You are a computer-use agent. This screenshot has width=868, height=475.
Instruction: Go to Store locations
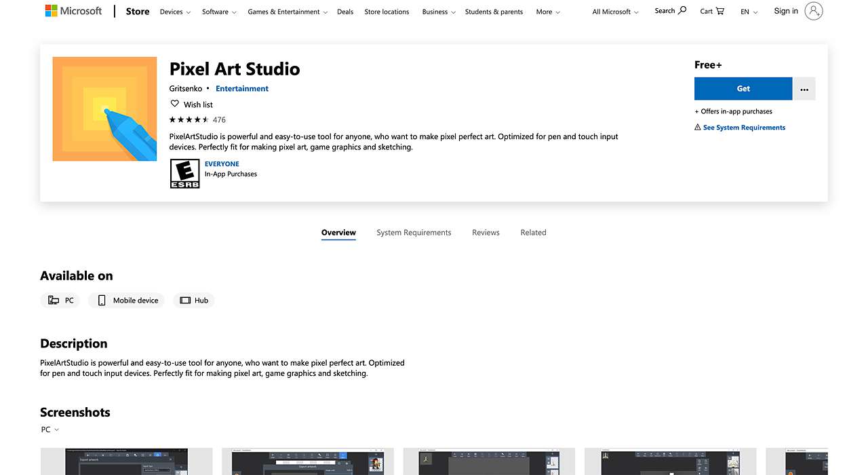point(387,12)
